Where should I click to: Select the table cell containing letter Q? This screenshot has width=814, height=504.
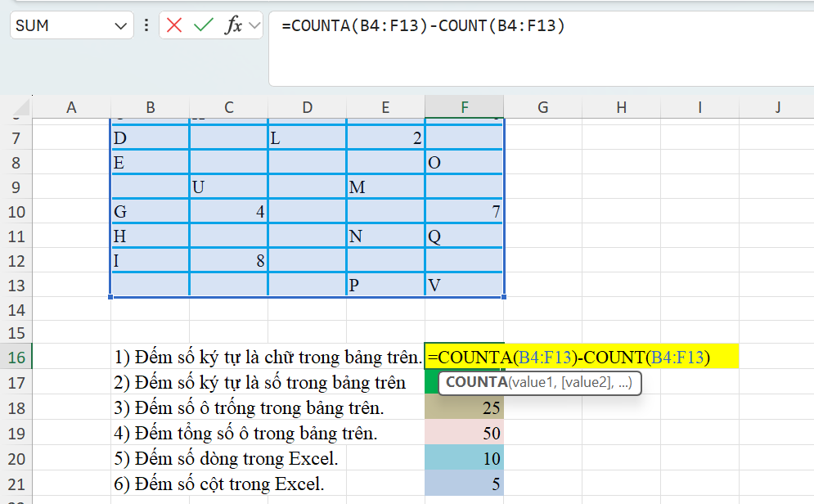coord(464,236)
